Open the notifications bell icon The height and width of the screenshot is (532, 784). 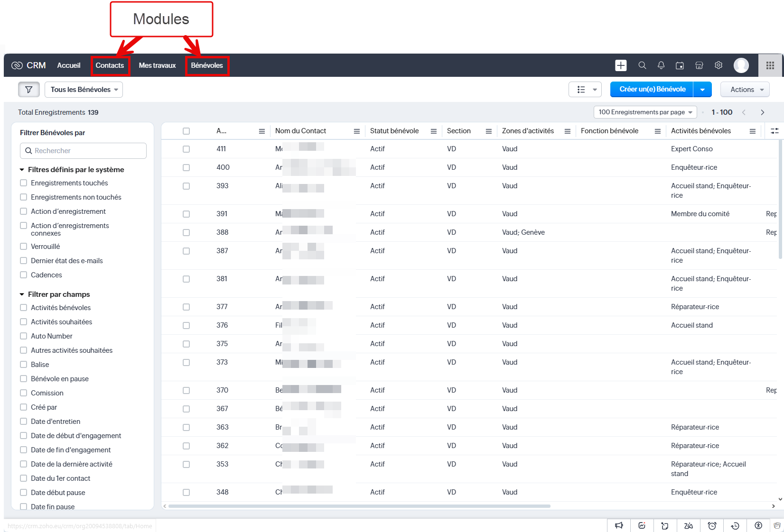[661, 65]
